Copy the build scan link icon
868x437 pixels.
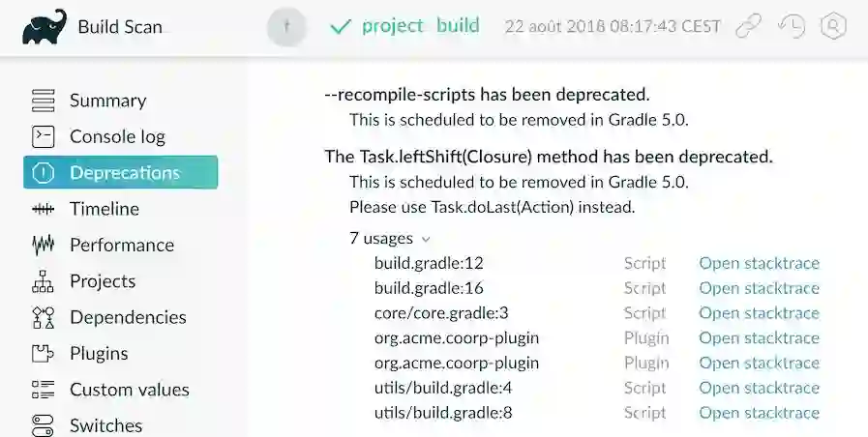pos(748,26)
